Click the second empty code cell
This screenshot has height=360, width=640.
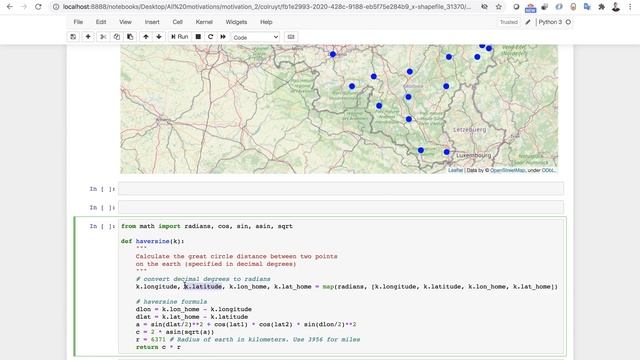[x=341, y=207]
